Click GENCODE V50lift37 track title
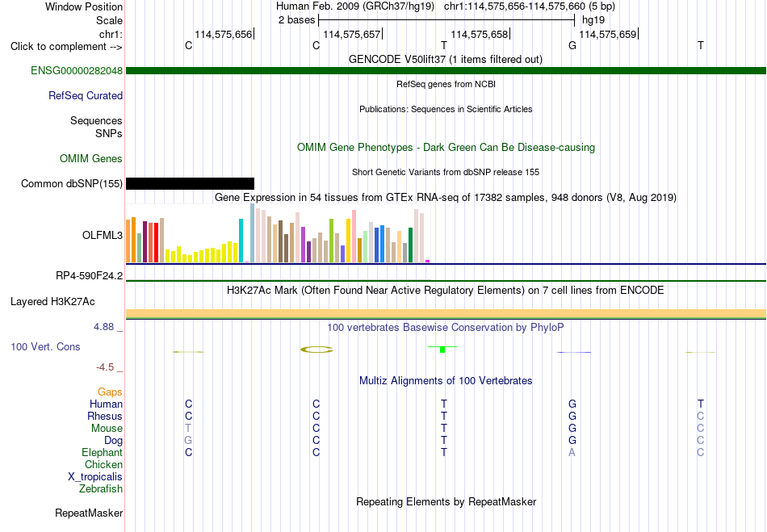 (446, 59)
